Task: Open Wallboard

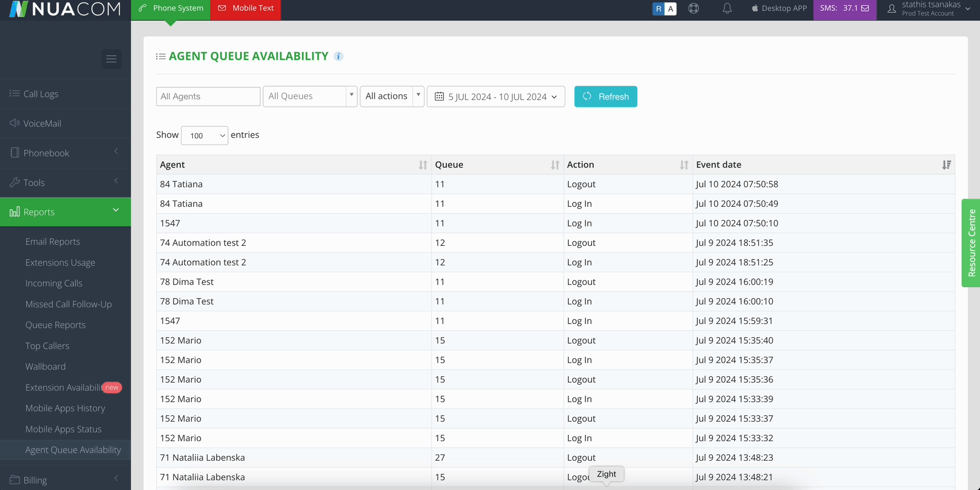Action: pos(45,366)
